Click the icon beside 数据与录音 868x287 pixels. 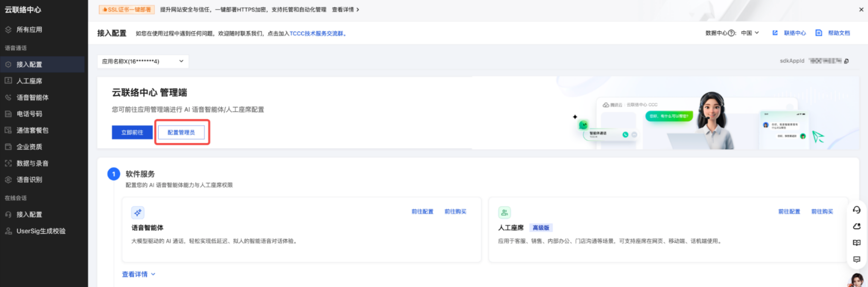8,163
